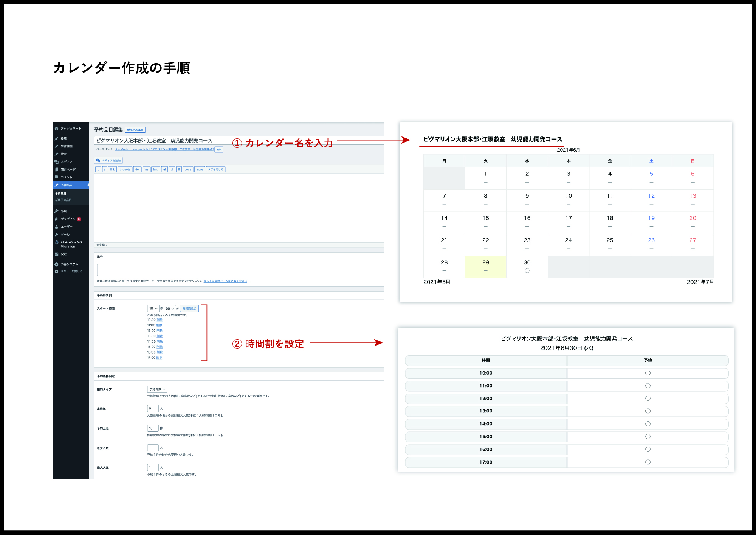756x535 pixels.
Task: Click the 'ul' quicktag button
Action: [x=164, y=169]
